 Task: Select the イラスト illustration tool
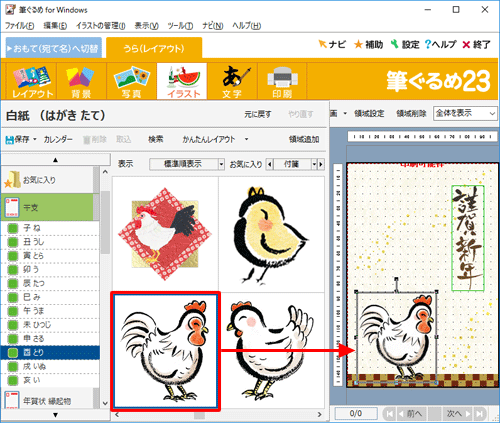click(182, 81)
